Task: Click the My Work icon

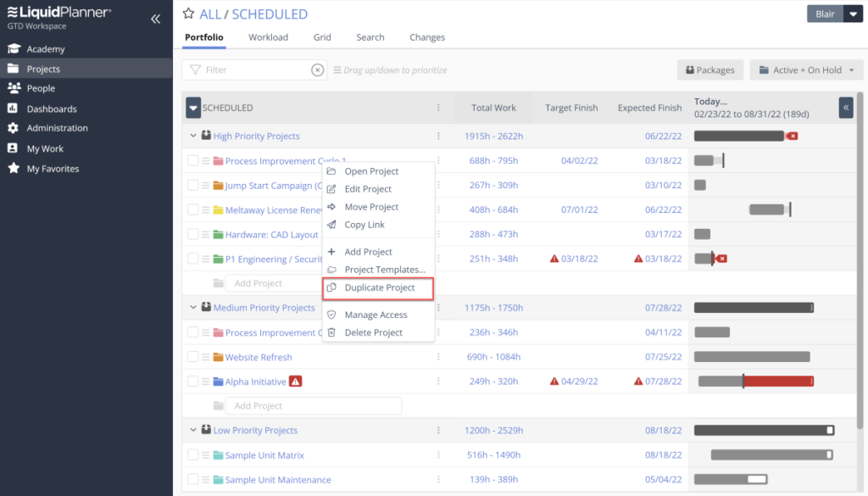Action: point(13,148)
